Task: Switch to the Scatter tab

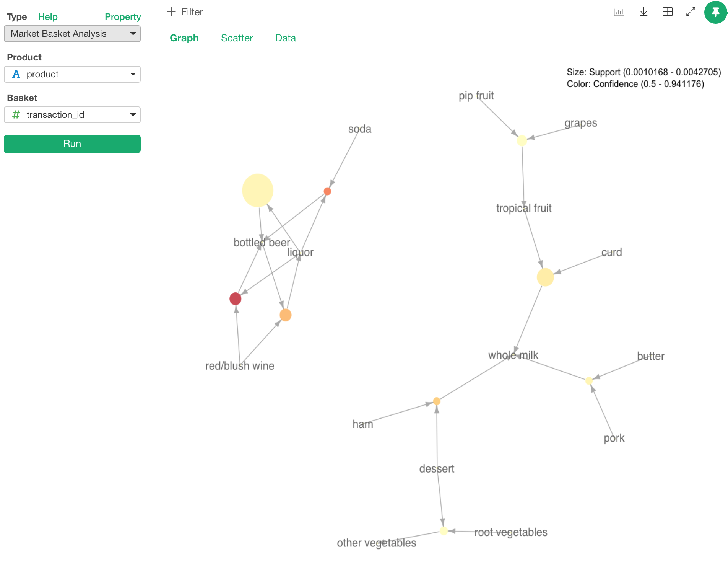Action: tap(237, 38)
